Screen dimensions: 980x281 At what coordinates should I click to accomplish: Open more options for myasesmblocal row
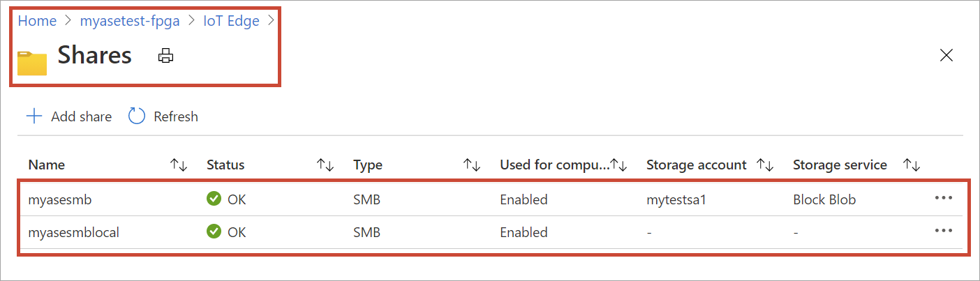[x=943, y=231]
